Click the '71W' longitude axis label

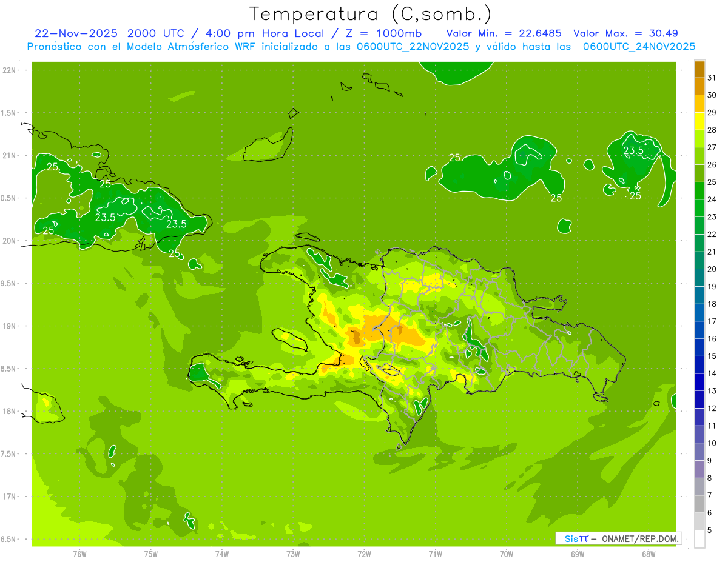click(x=435, y=554)
